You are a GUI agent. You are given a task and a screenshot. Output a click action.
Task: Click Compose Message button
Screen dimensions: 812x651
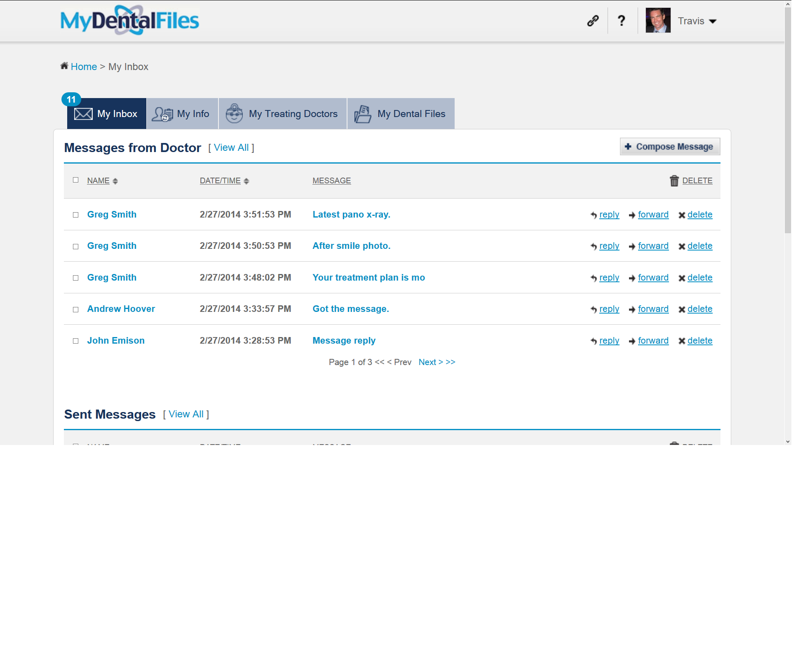click(670, 146)
